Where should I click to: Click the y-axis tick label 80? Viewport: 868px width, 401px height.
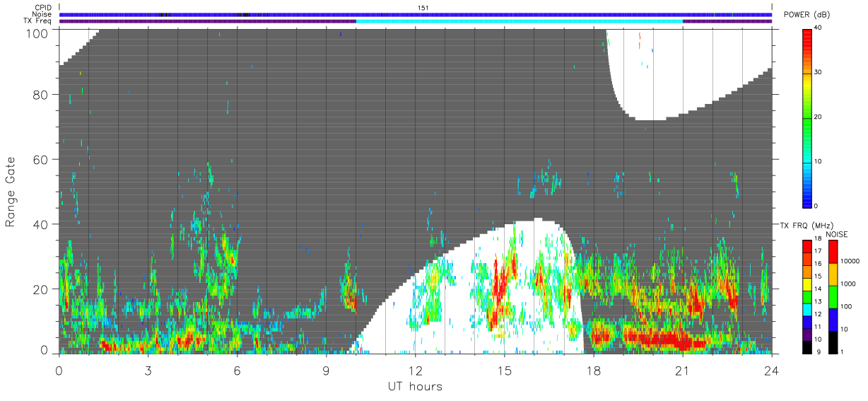41,95
